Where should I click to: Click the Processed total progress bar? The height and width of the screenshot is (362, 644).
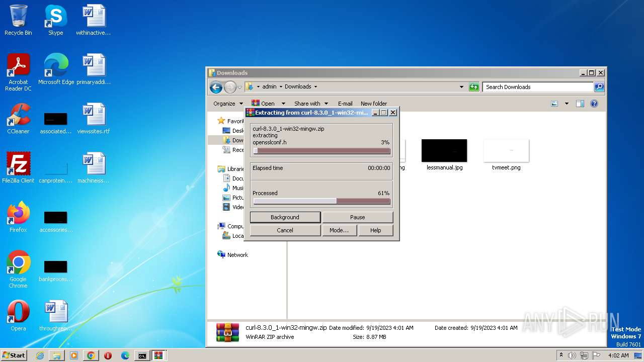321,201
